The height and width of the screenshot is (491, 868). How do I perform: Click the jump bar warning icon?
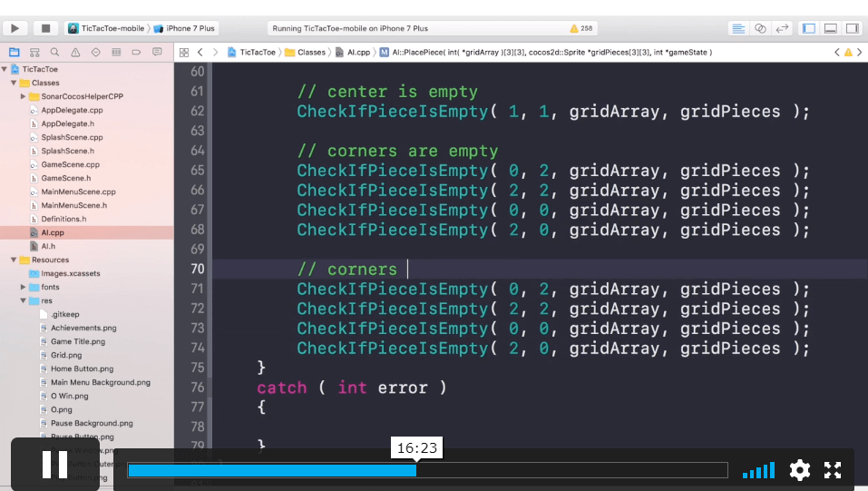pyautogui.click(x=848, y=52)
